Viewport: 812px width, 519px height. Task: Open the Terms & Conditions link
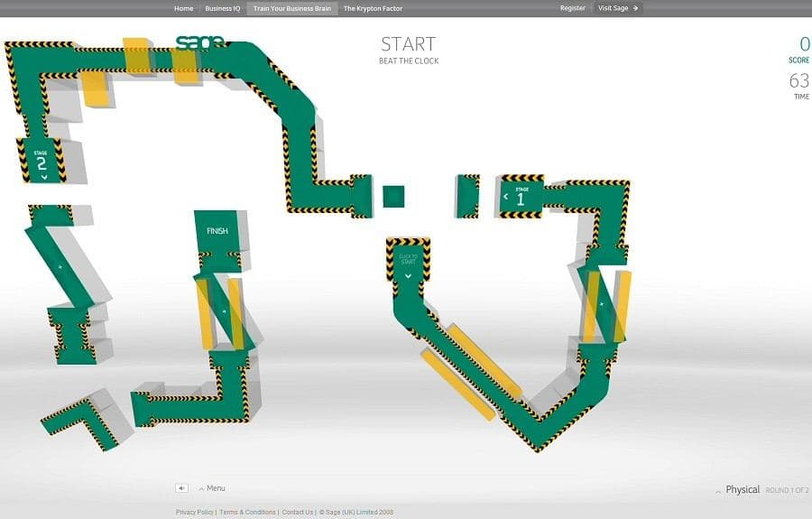247,513
